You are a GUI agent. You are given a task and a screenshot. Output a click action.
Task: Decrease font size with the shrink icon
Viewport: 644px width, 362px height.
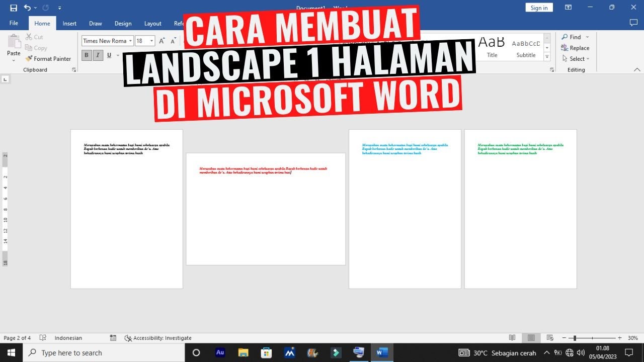pos(174,41)
